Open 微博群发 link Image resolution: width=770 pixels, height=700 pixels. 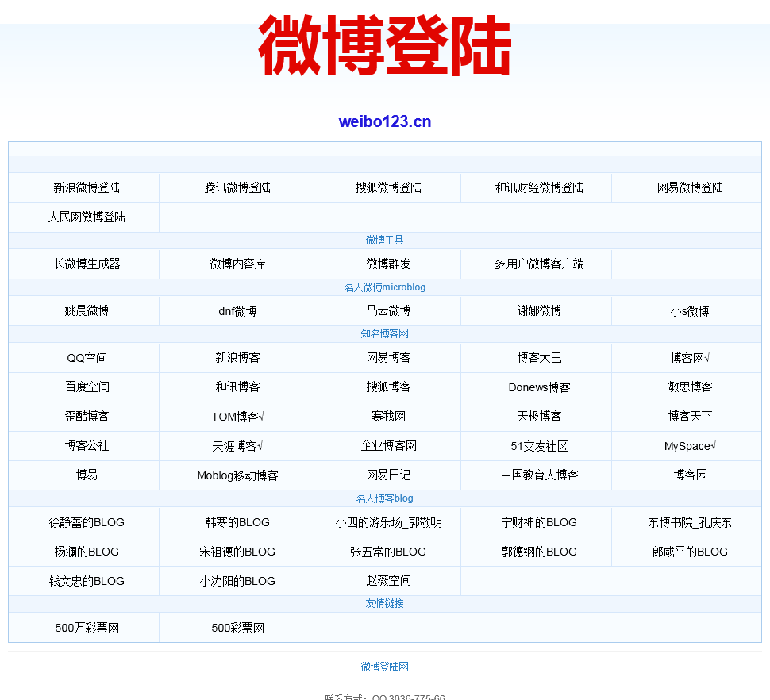388,264
